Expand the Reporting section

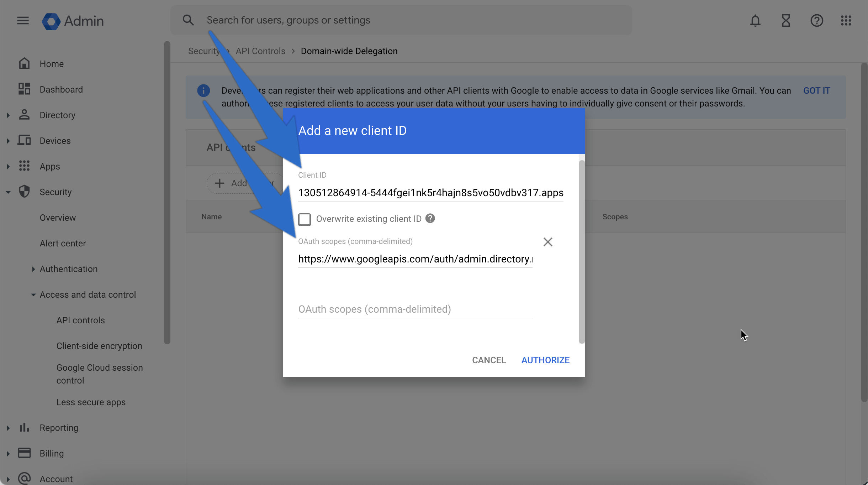pos(8,428)
